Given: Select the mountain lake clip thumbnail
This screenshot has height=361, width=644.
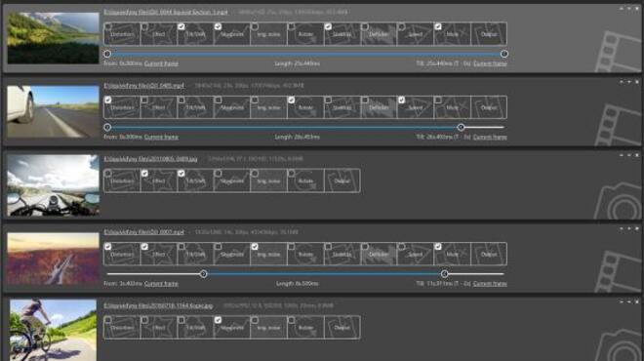Looking at the screenshot, I should [x=53, y=38].
